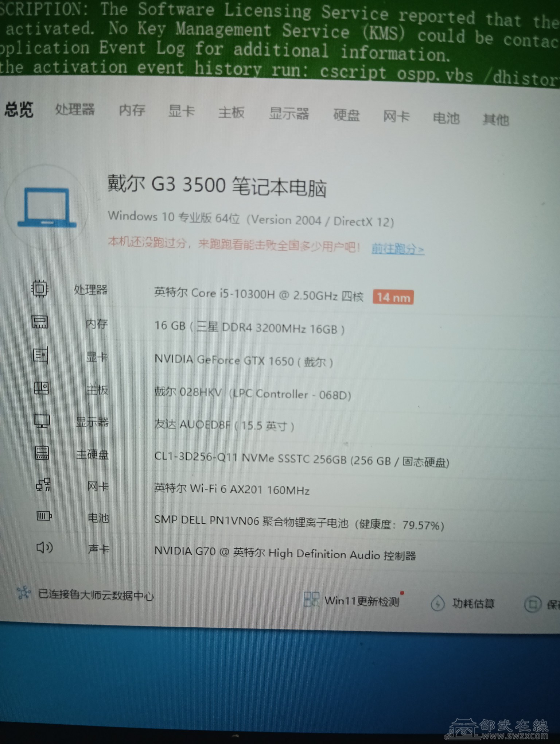This screenshot has width=560, height=744.
Task: Click the graphics card icon
Action: 40,355
